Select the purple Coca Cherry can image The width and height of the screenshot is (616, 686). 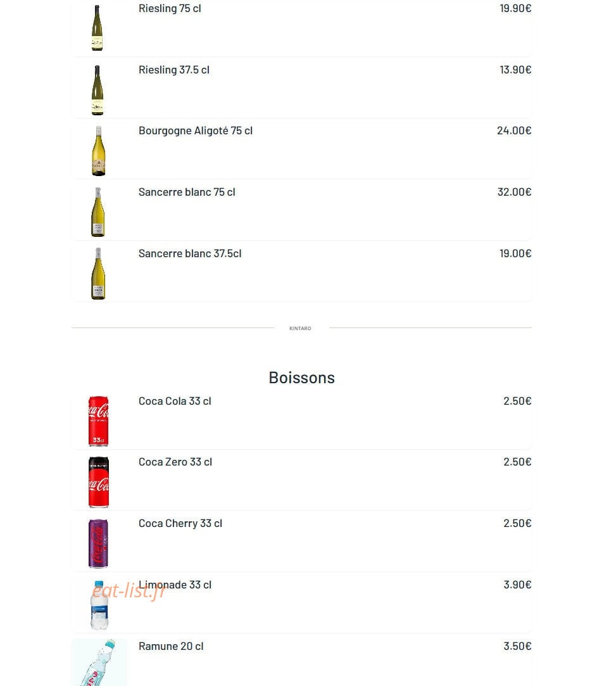[98, 543]
